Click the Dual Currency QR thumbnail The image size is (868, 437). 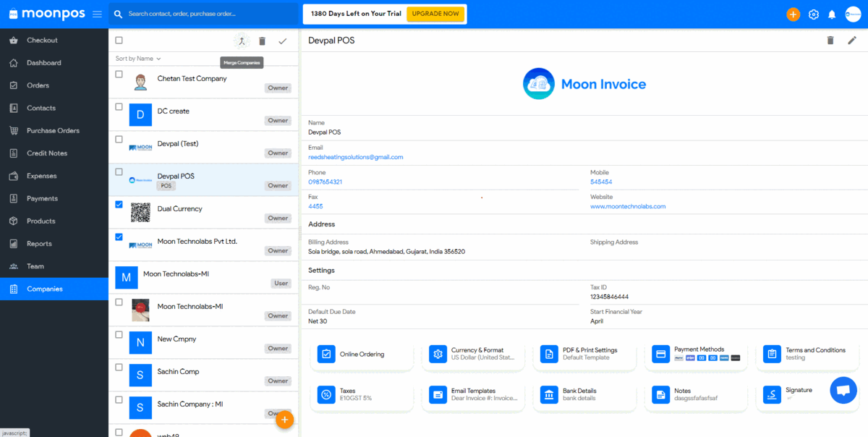[140, 213]
